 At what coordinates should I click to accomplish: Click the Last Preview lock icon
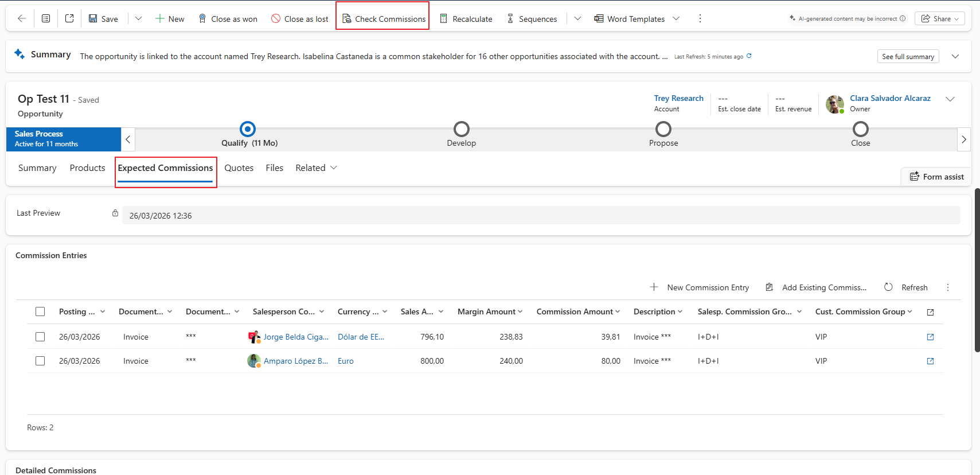pyautogui.click(x=115, y=213)
